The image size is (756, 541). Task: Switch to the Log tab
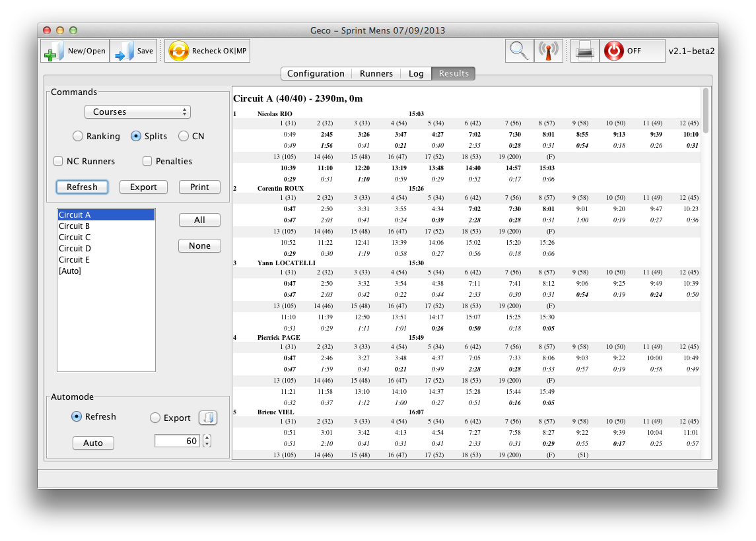(x=416, y=74)
